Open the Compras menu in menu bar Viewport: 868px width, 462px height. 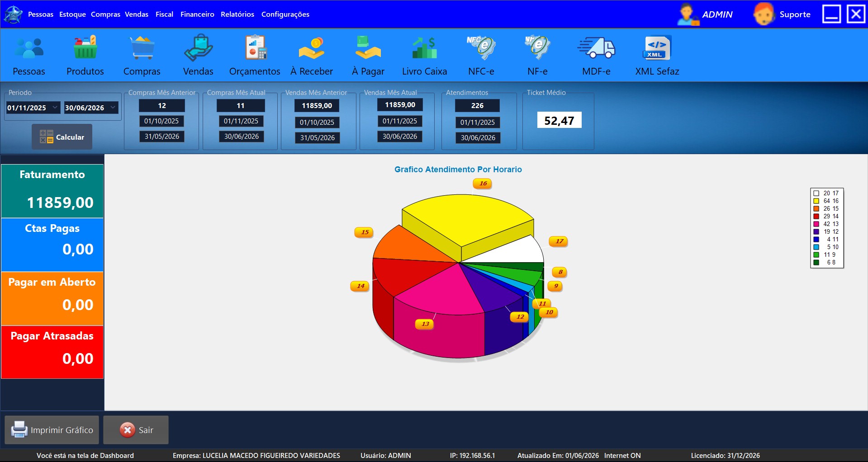point(105,14)
